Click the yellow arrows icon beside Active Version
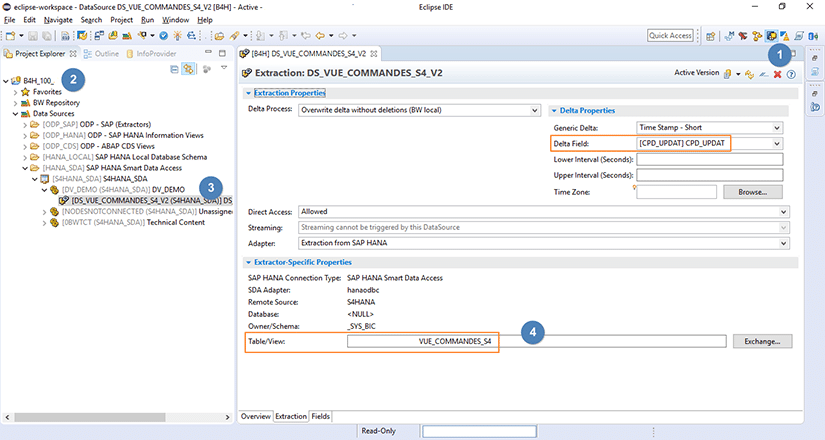The height and width of the screenshot is (440, 825). pos(750,74)
